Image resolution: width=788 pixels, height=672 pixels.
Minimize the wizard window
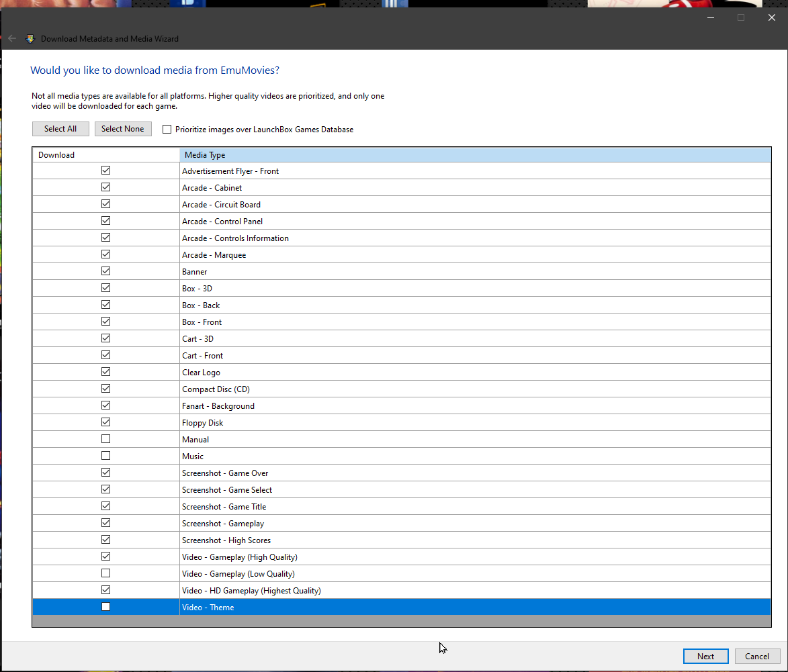tap(711, 17)
